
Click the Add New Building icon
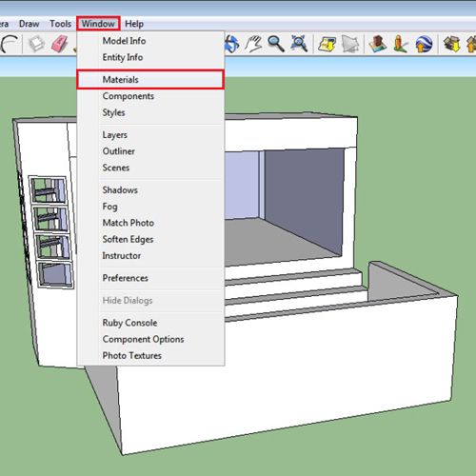point(377,44)
